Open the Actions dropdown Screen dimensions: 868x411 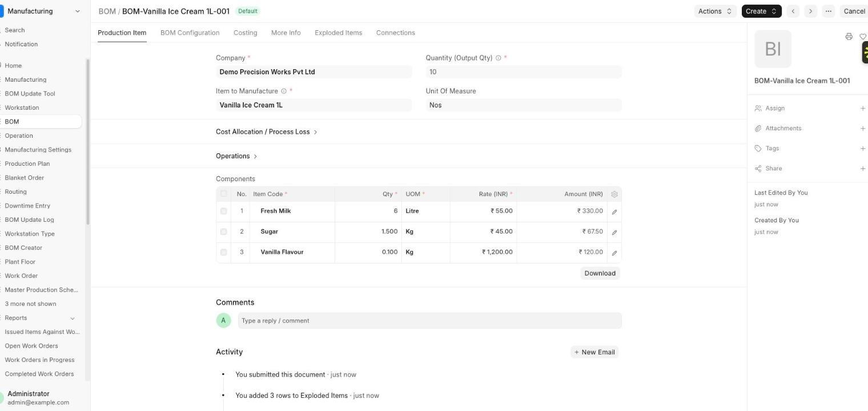(715, 11)
